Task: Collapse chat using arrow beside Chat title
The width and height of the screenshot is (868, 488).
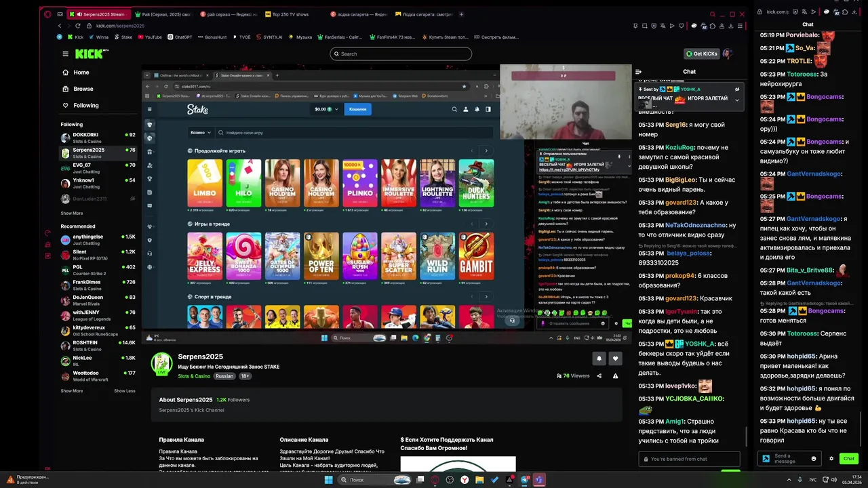Action: (x=638, y=71)
